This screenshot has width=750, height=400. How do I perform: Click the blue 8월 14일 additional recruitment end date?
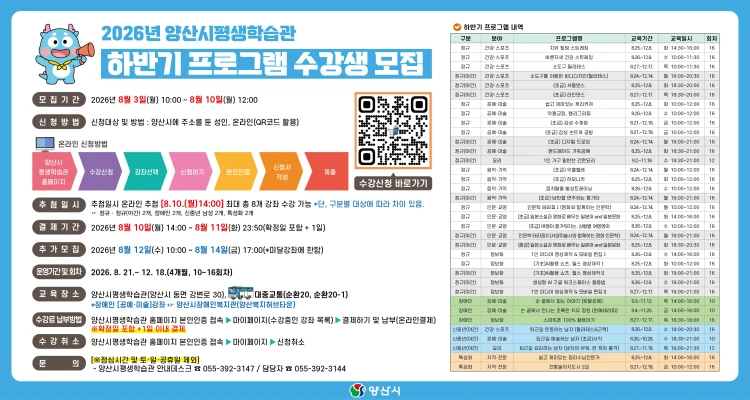pyautogui.click(x=211, y=249)
